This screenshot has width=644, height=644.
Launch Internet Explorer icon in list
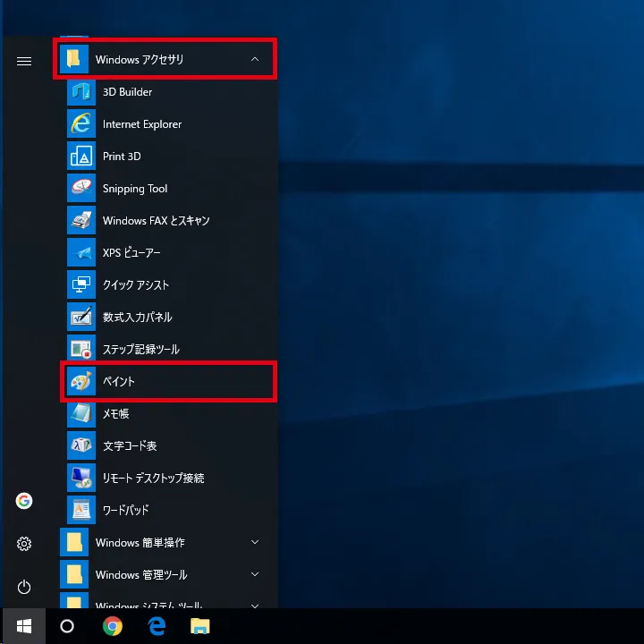80,123
